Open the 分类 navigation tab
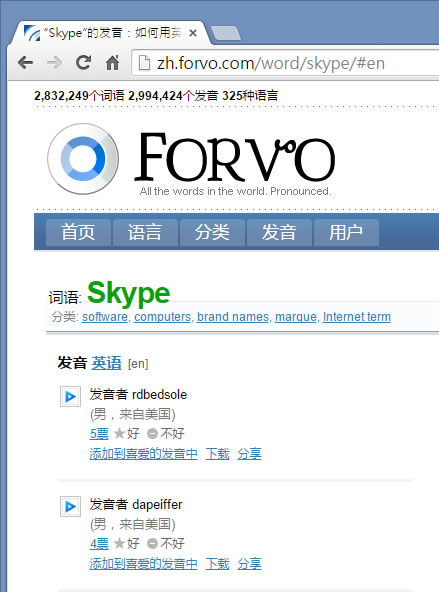439x592 pixels. click(212, 232)
